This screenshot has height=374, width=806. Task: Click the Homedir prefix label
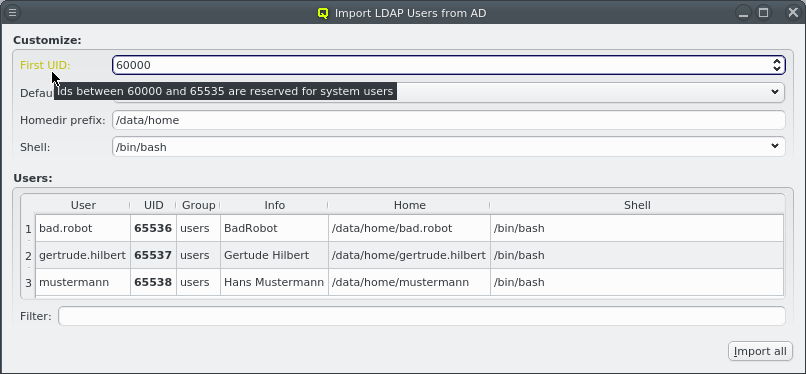(63, 120)
